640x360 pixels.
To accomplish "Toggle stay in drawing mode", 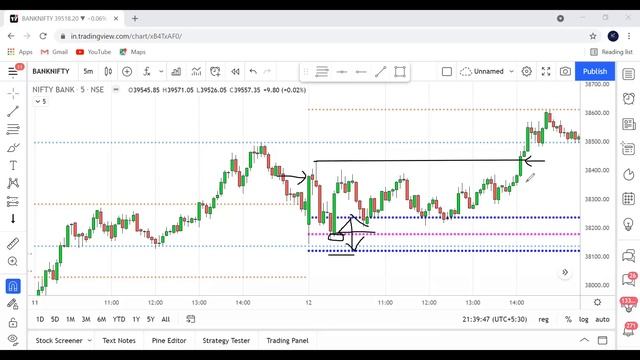I will [x=13, y=304].
